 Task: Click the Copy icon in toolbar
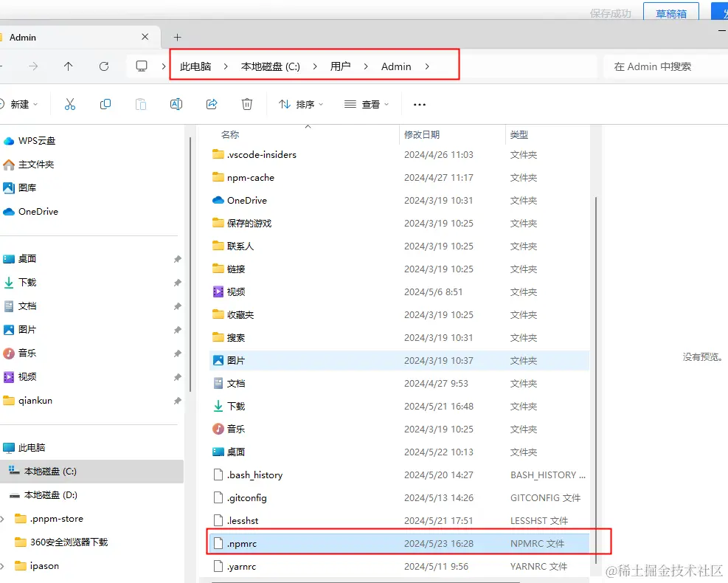pos(105,104)
